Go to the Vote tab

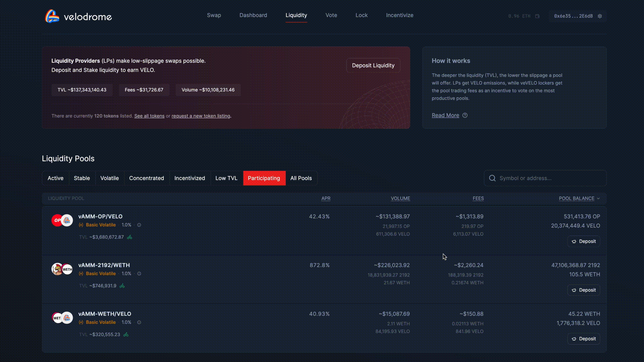pyautogui.click(x=331, y=15)
